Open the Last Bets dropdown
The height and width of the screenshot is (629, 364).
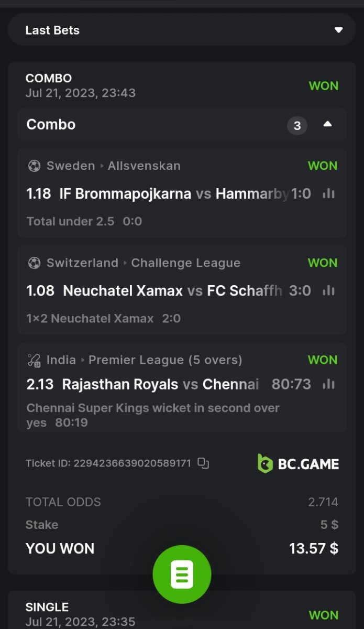point(338,30)
